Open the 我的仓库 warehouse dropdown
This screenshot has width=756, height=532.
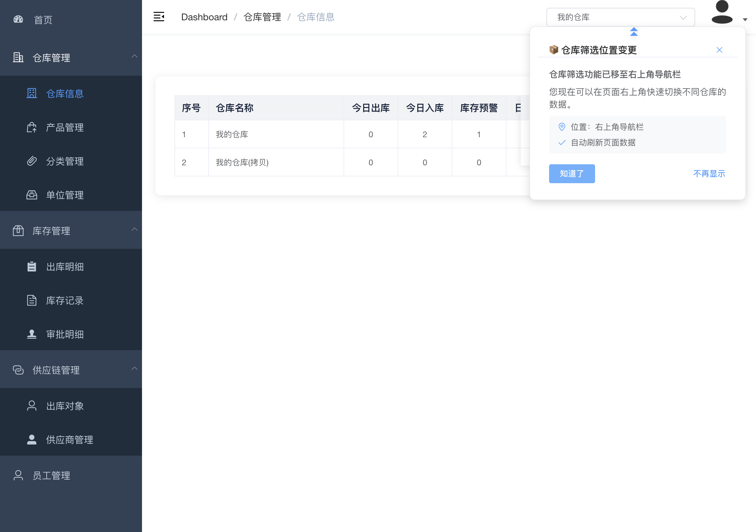(x=620, y=17)
